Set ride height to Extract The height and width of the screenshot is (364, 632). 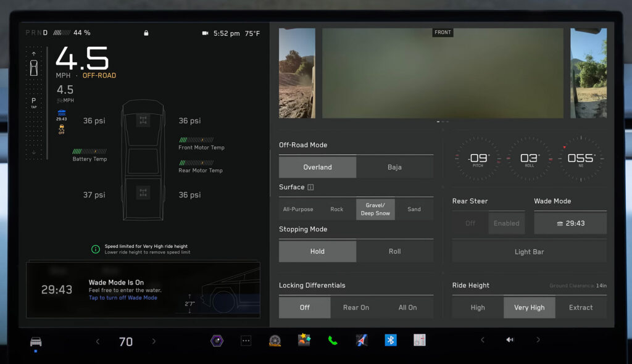pos(581,307)
